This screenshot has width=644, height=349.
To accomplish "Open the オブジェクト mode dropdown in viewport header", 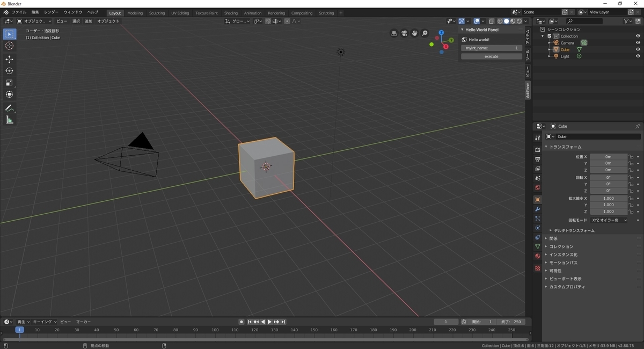I will tap(34, 21).
